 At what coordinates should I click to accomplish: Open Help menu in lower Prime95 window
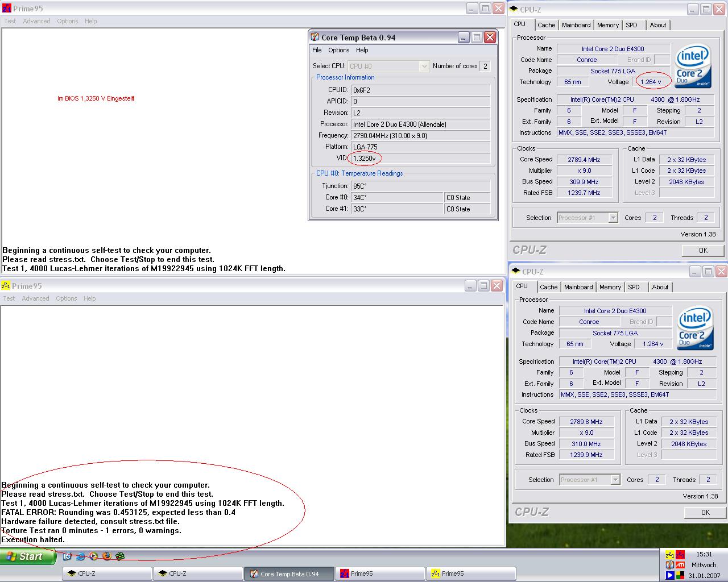90,298
